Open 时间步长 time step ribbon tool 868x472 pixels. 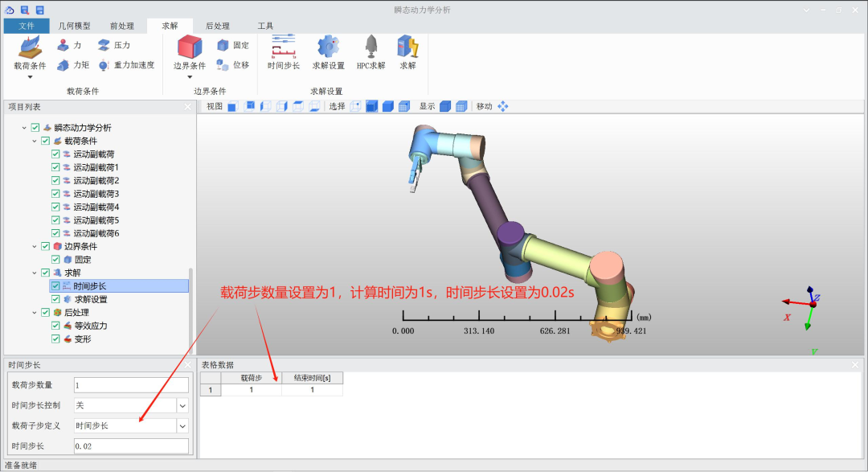(284, 52)
